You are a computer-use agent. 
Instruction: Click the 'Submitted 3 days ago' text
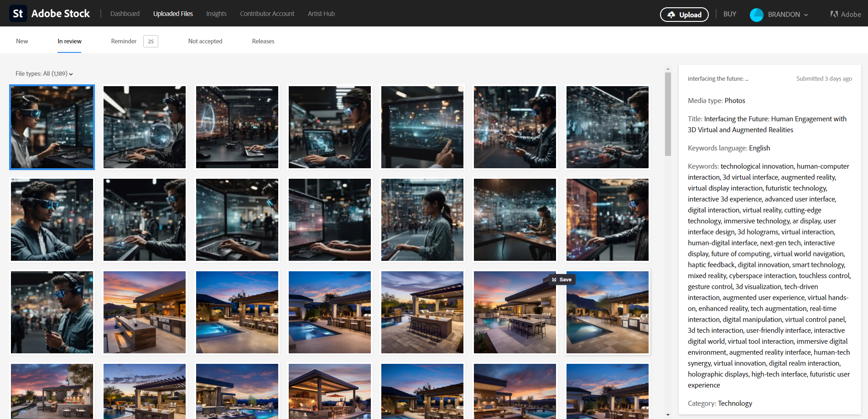(824, 78)
